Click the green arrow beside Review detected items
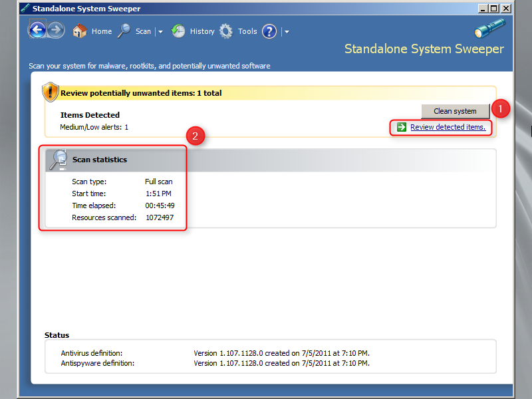 (400, 127)
